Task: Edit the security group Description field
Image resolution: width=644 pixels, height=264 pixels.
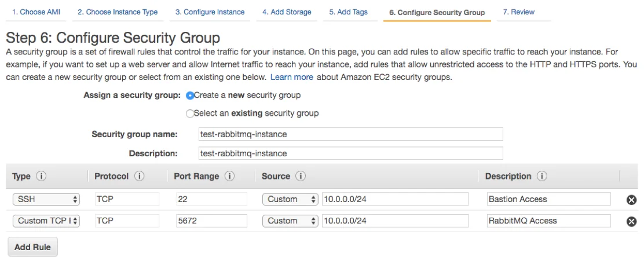Action: [x=350, y=153]
